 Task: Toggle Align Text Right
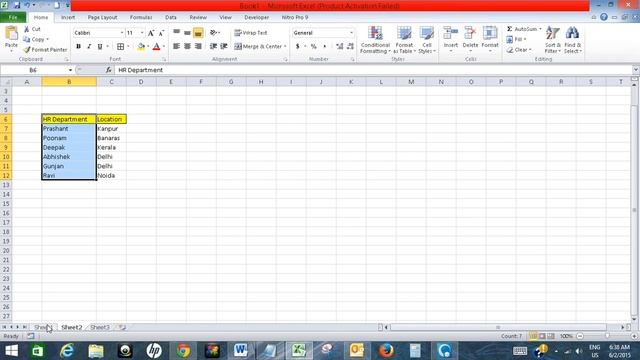click(x=198, y=47)
